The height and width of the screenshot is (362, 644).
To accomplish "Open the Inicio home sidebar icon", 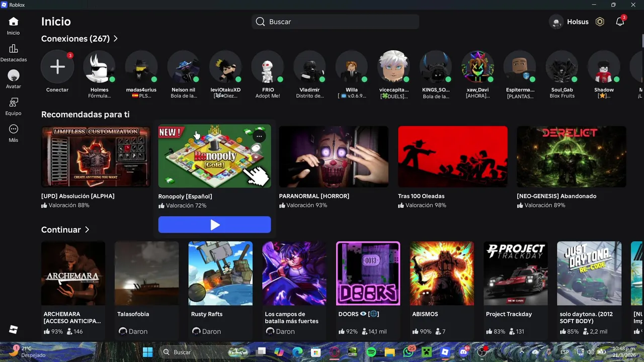I will (14, 22).
